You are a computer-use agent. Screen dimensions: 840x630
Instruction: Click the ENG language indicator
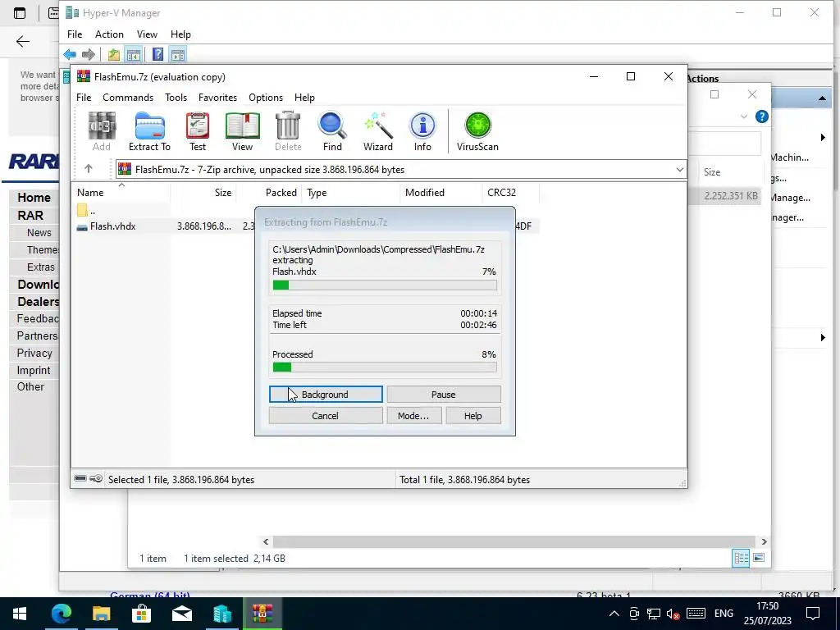724,614
